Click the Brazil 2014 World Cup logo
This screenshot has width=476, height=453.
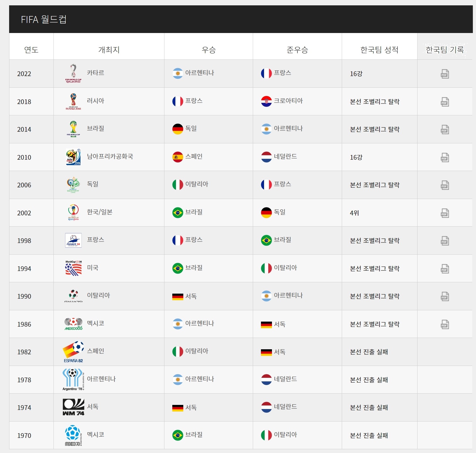click(x=73, y=129)
